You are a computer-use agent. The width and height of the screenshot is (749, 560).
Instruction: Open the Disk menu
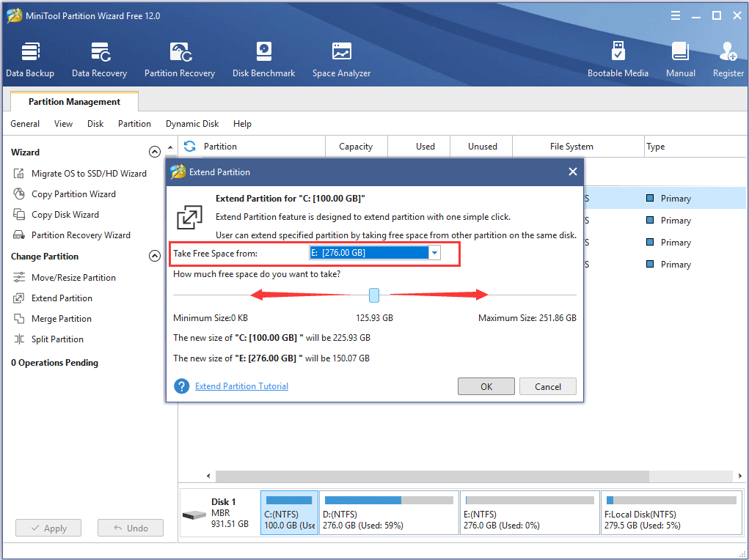[95, 124]
